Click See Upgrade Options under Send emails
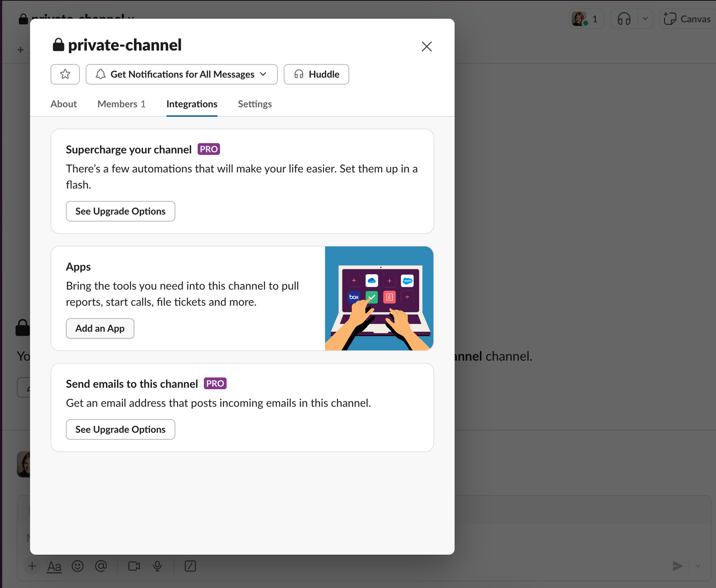The width and height of the screenshot is (716, 588). pyautogui.click(x=120, y=429)
